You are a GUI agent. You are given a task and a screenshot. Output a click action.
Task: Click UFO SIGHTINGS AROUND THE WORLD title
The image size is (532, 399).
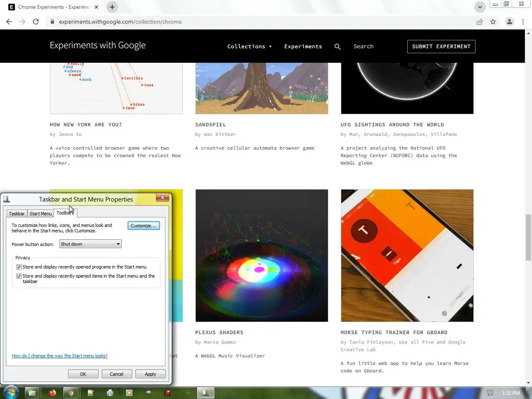392,125
